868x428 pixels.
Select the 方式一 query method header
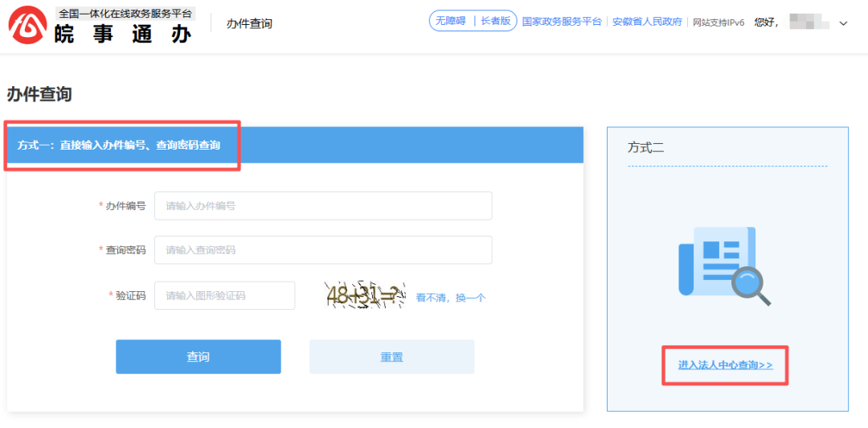119,146
